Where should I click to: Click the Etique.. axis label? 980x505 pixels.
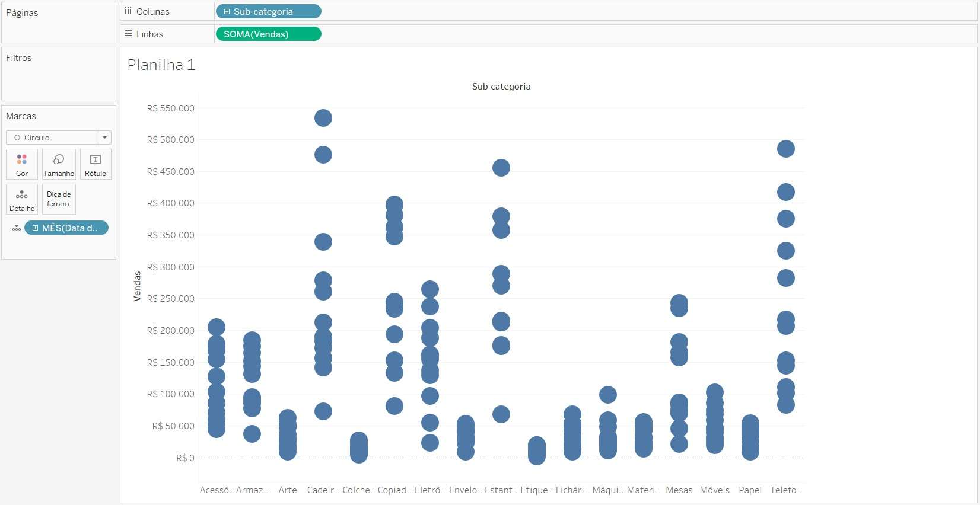coord(537,490)
